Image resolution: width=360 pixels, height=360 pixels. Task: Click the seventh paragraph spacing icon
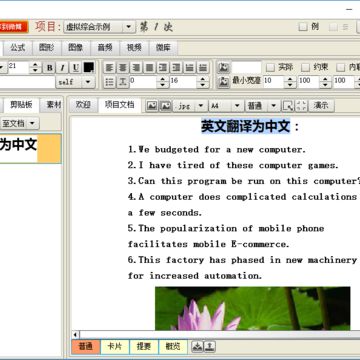click(x=189, y=68)
